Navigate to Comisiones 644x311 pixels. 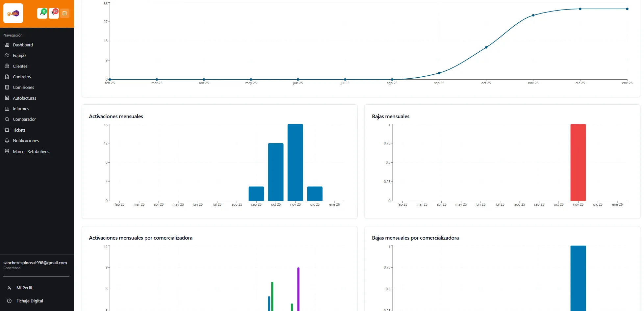point(23,88)
